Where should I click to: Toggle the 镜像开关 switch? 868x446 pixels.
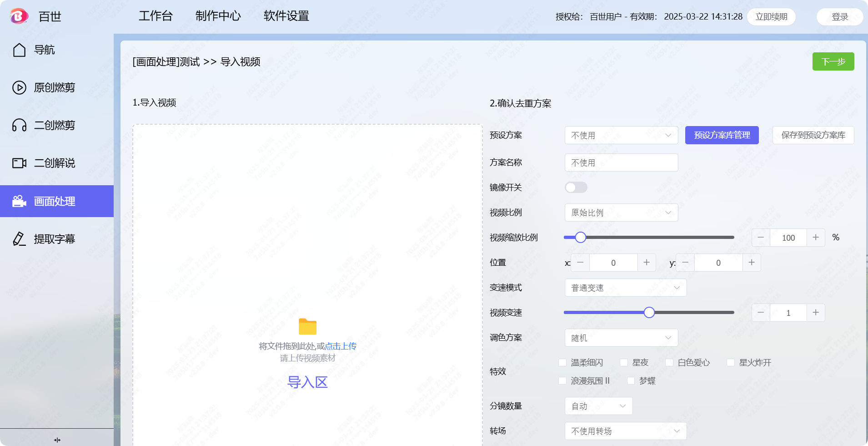[576, 188]
